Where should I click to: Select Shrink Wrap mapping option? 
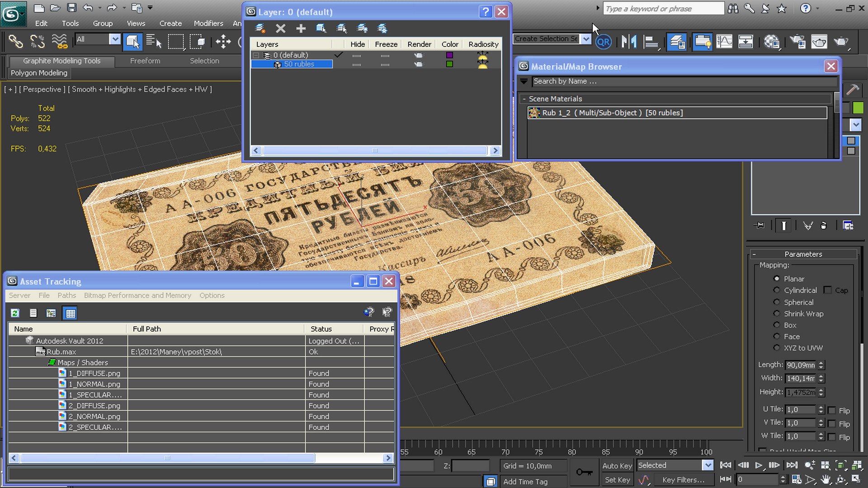(x=777, y=313)
